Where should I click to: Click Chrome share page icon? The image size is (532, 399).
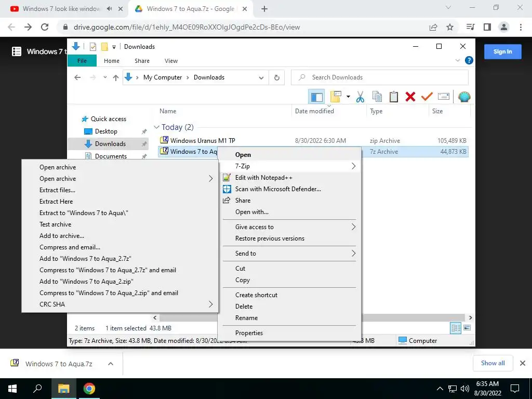pyautogui.click(x=433, y=27)
